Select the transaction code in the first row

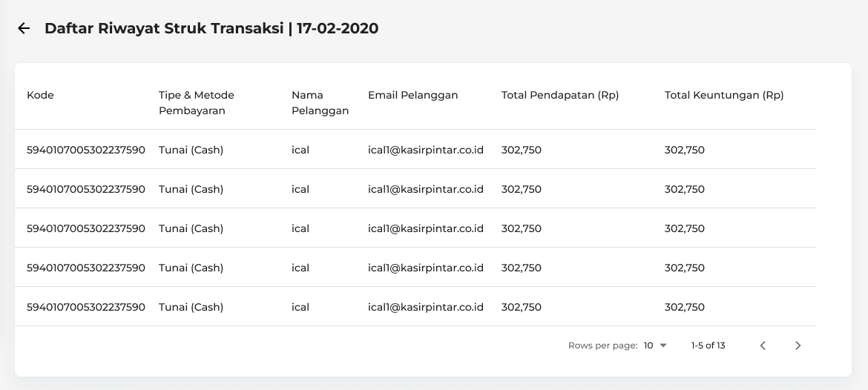click(86, 150)
